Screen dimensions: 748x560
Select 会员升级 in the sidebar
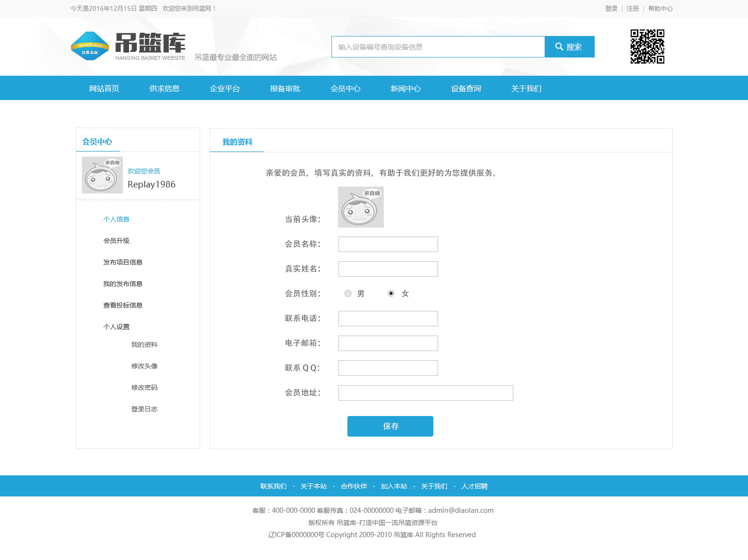[x=117, y=241]
